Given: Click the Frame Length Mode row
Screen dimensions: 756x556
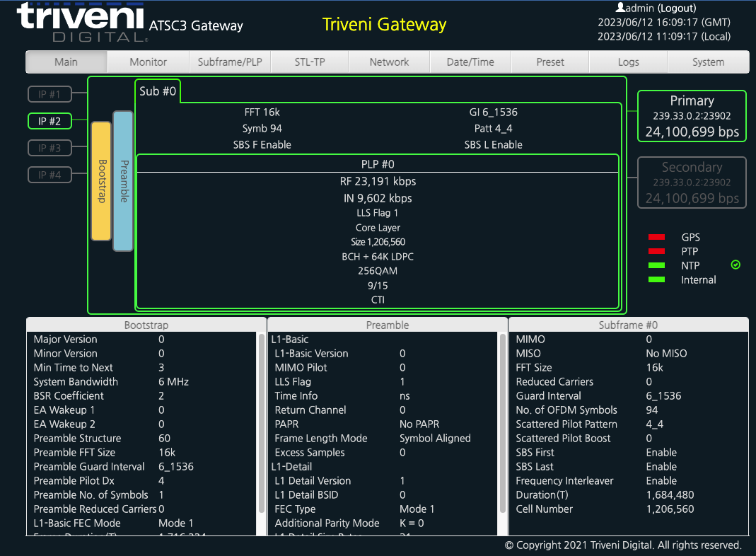Looking at the screenshot, I should click(x=384, y=439).
